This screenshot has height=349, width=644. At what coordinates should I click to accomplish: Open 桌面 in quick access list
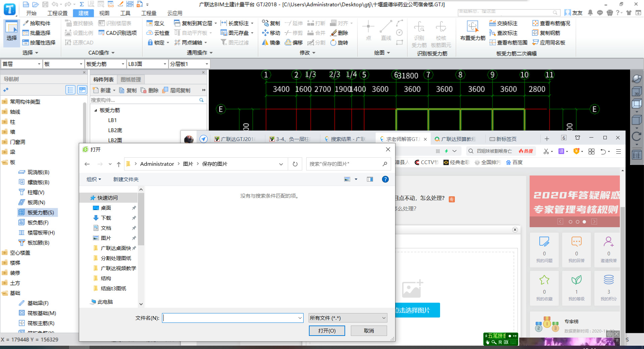106,208
